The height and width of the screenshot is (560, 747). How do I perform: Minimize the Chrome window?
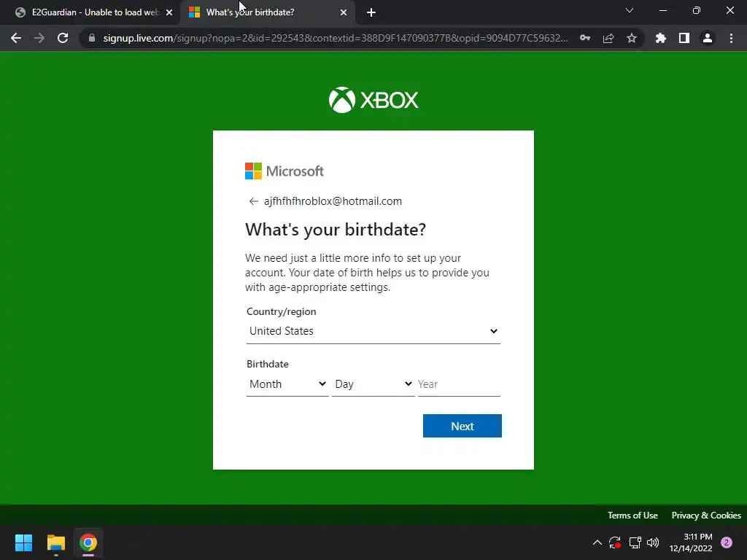pos(662,10)
